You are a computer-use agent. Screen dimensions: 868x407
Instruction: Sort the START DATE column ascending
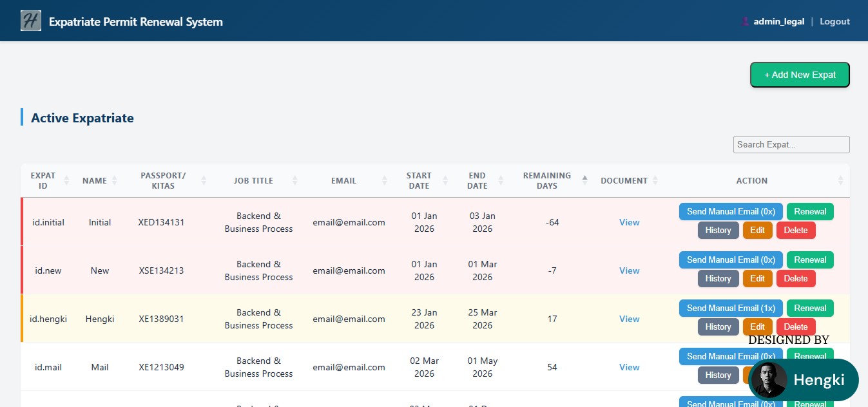point(444,178)
